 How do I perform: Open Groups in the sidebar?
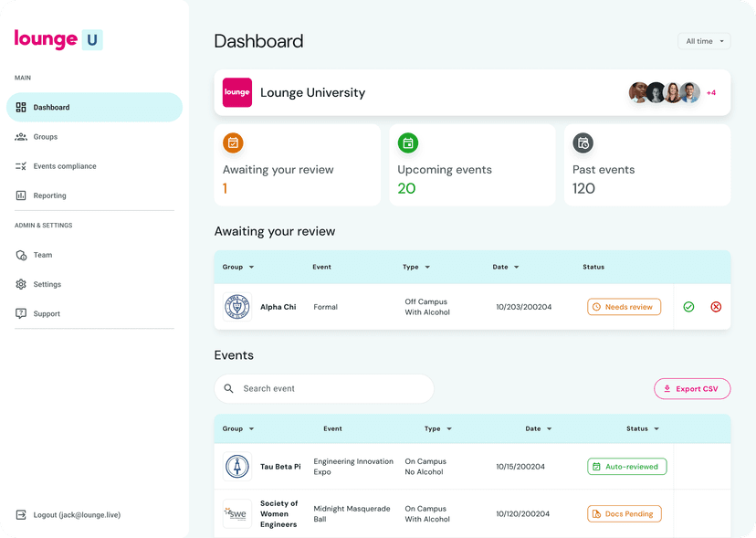46,137
